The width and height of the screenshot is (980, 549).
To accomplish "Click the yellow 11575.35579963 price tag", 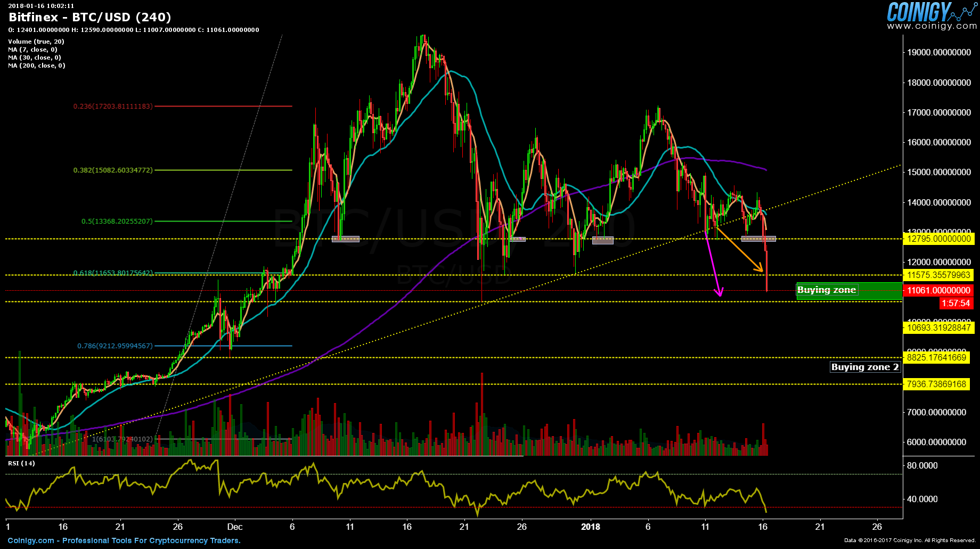I will pos(939,275).
